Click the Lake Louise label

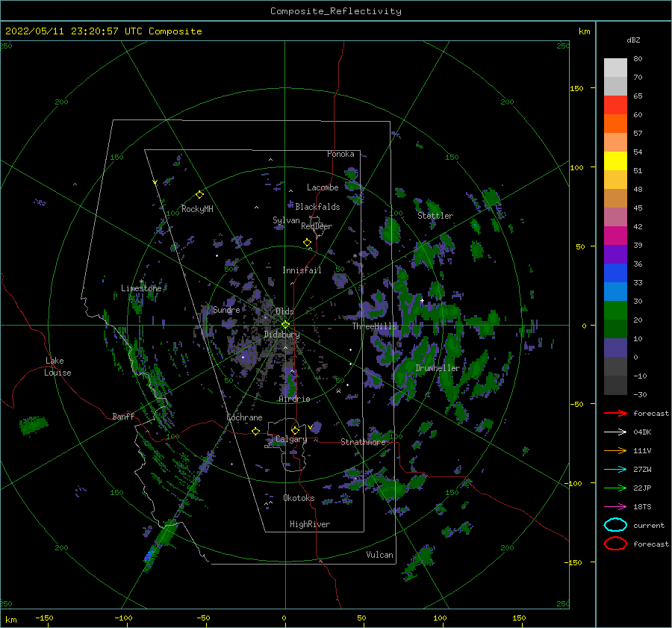57,367
